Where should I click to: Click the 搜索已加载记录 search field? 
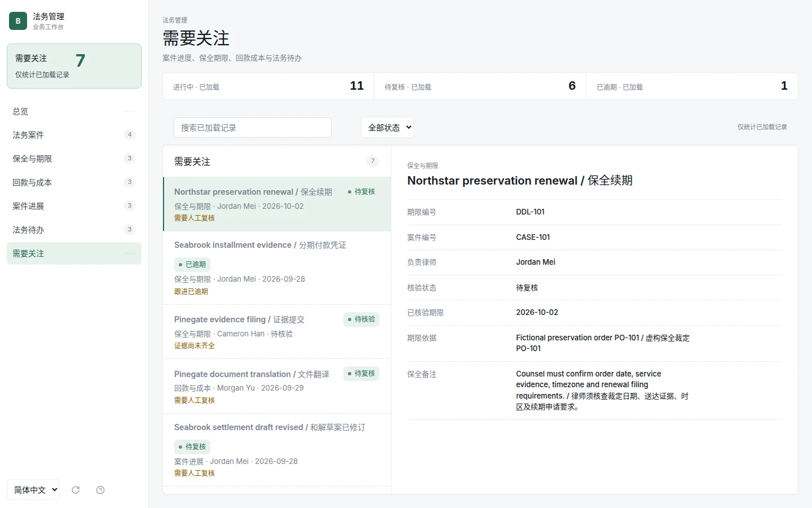coord(253,128)
